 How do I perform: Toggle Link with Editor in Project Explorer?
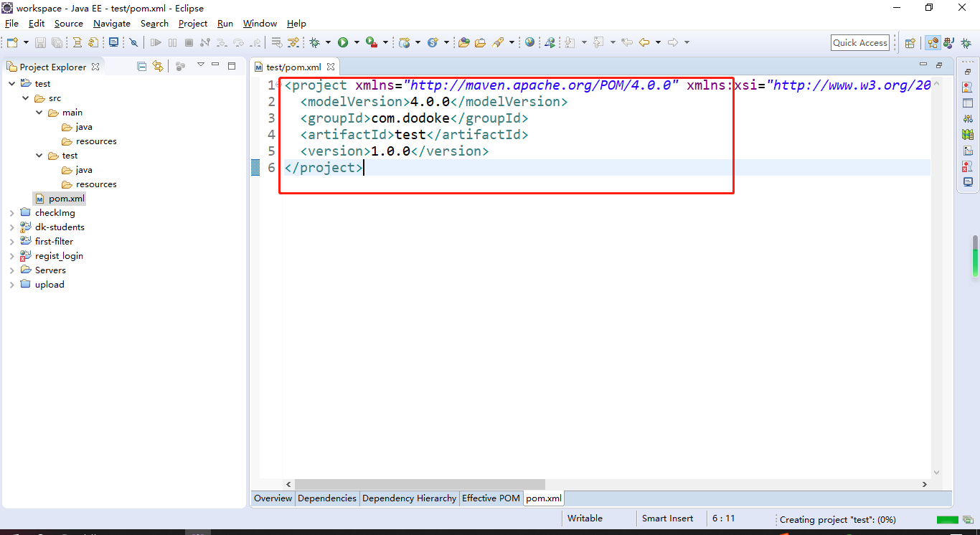[x=158, y=66]
